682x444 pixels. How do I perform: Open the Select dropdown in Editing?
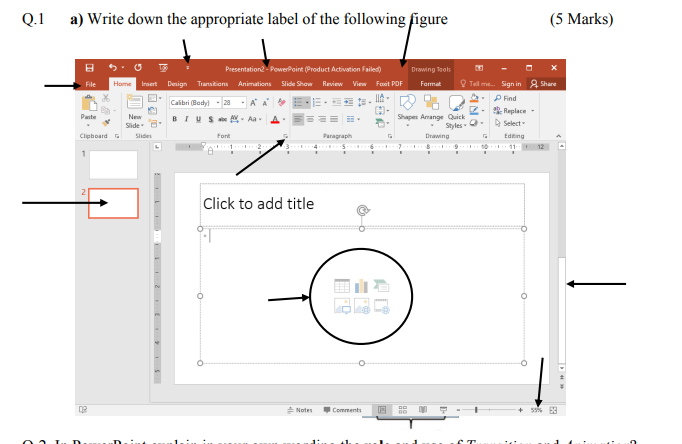pos(510,124)
